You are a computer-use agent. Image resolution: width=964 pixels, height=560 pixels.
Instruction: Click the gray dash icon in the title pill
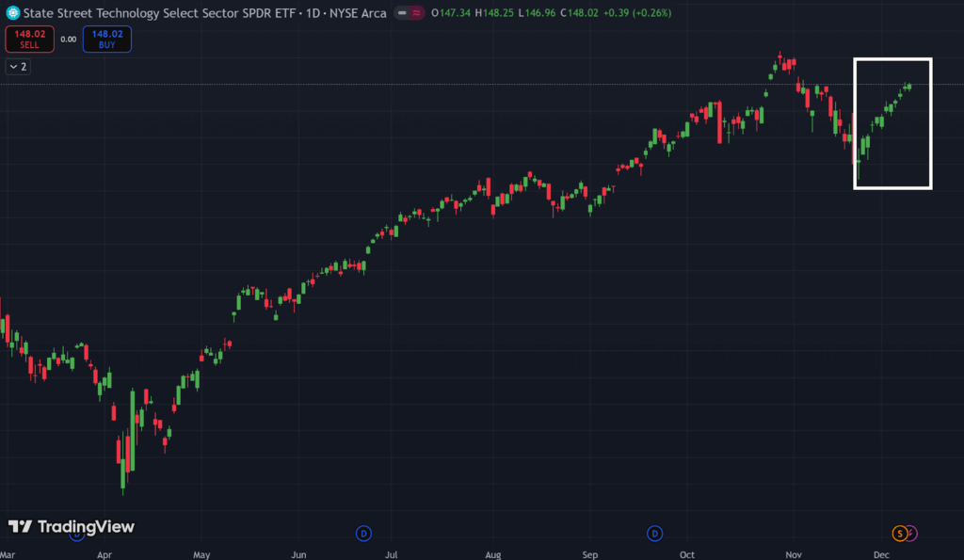[403, 13]
